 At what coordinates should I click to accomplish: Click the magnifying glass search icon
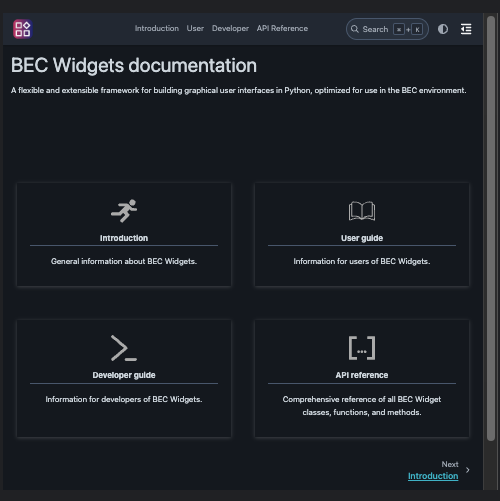[x=355, y=29]
